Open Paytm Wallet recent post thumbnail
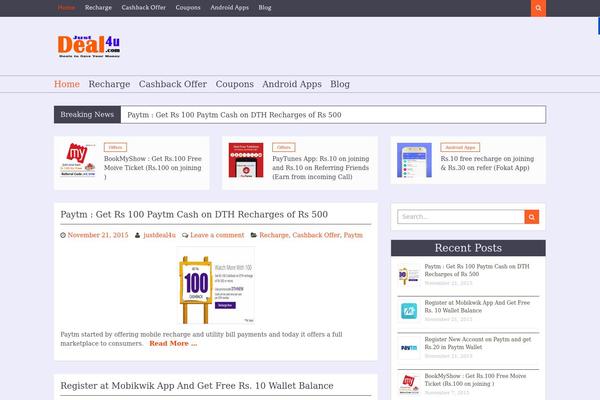The image size is (600, 400). click(409, 348)
